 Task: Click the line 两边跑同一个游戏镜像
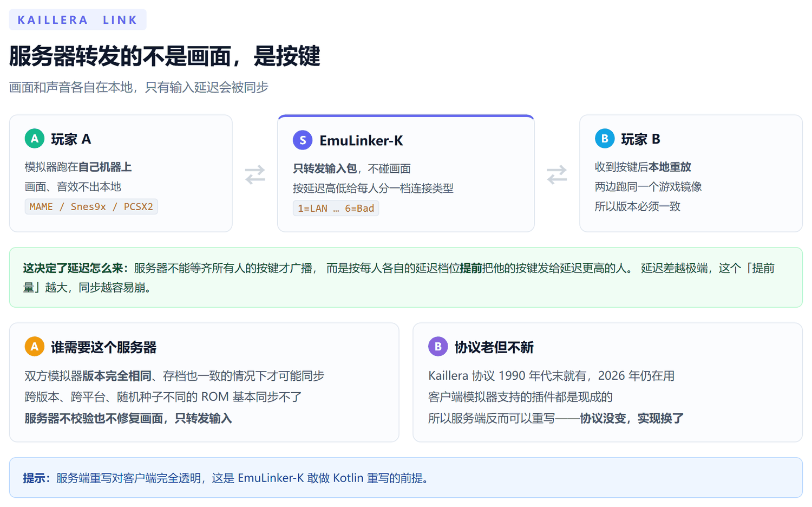[x=648, y=186]
